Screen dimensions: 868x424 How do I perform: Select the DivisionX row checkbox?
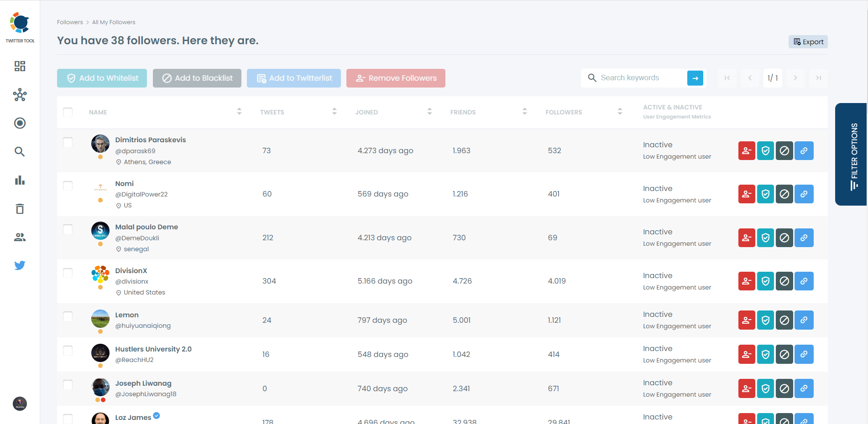[68, 273]
